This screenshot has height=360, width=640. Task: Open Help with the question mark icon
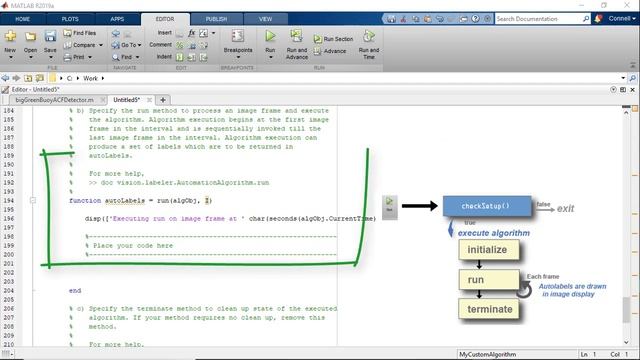[476, 19]
